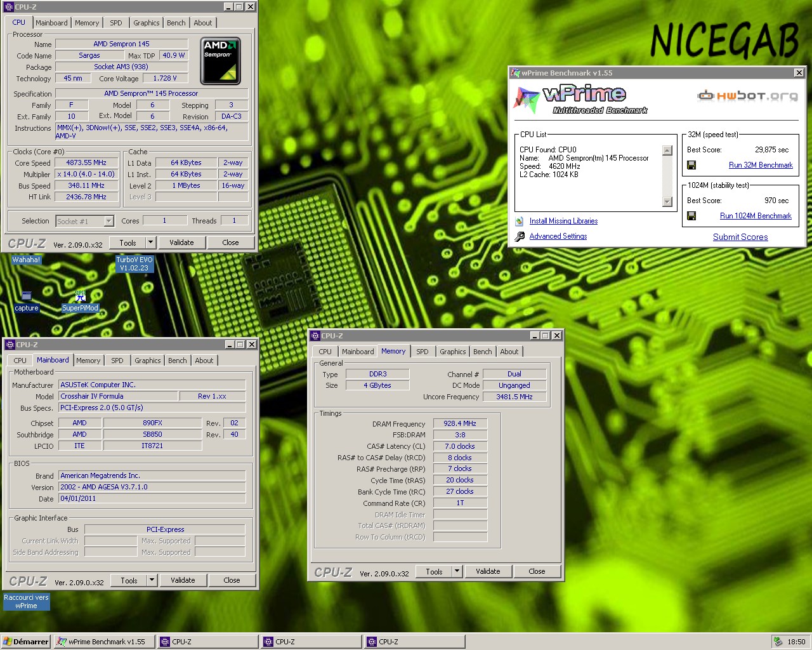Viewport: 812px width, 650px height.
Task: Click the CPU List scrollbar up arrow
Action: (667, 150)
